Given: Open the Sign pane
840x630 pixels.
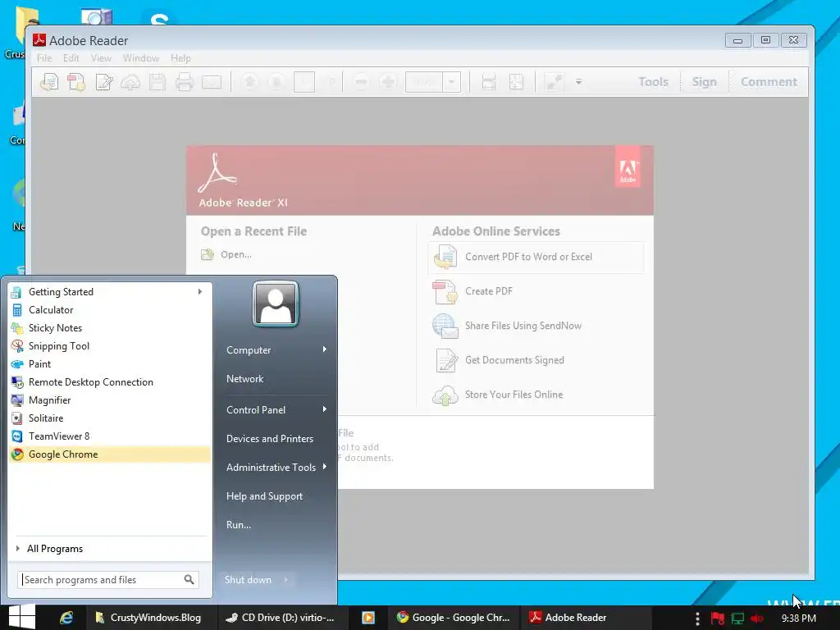Looking at the screenshot, I should (704, 82).
